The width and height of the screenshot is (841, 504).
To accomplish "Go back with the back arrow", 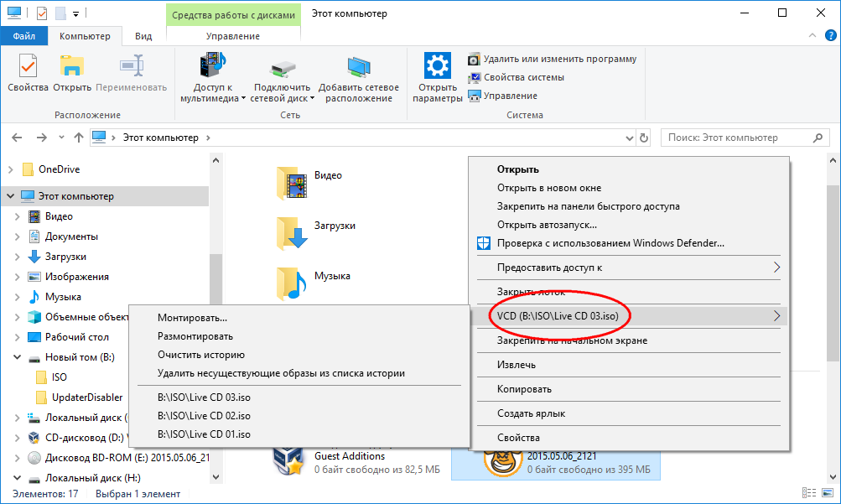I will [17, 138].
